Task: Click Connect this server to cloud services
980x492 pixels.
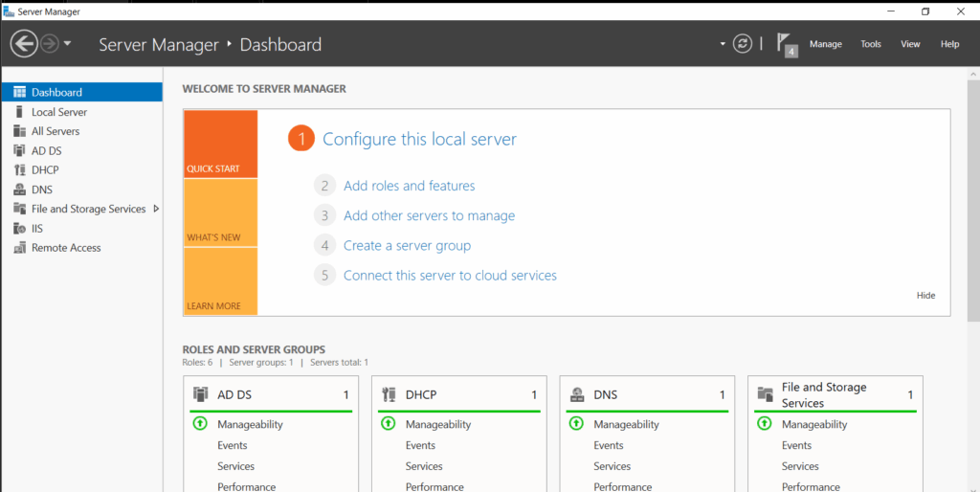Action: point(450,276)
